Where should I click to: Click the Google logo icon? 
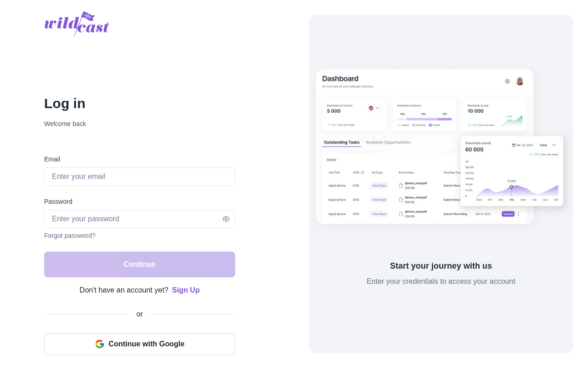pyautogui.click(x=100, y=344)
